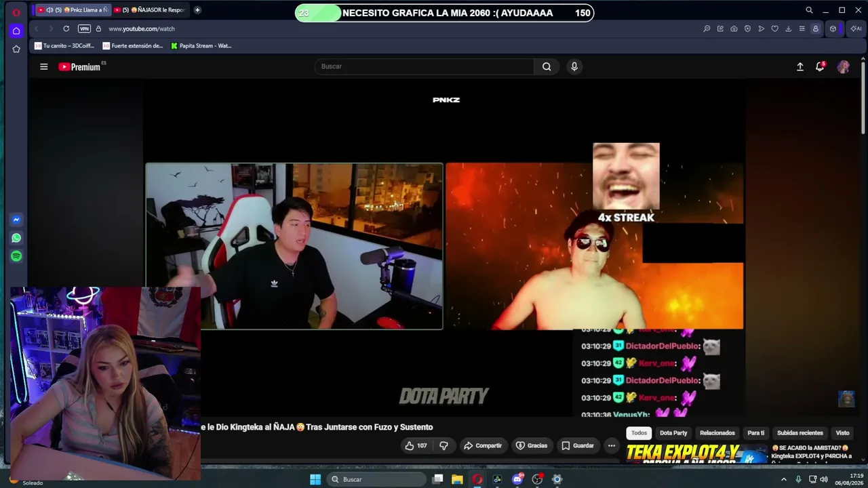
Task: Take a snapshot with the camera icon
Action: 734,28
